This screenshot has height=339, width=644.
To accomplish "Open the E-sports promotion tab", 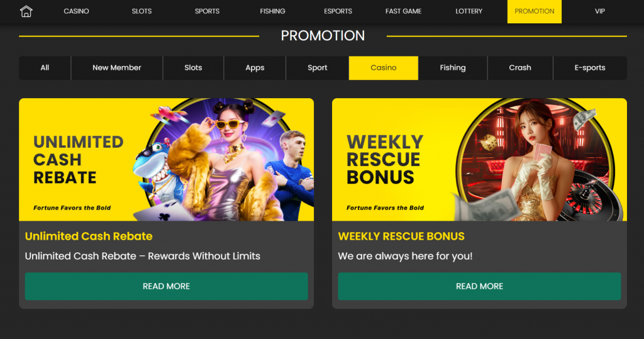I will tap(590, 68).
